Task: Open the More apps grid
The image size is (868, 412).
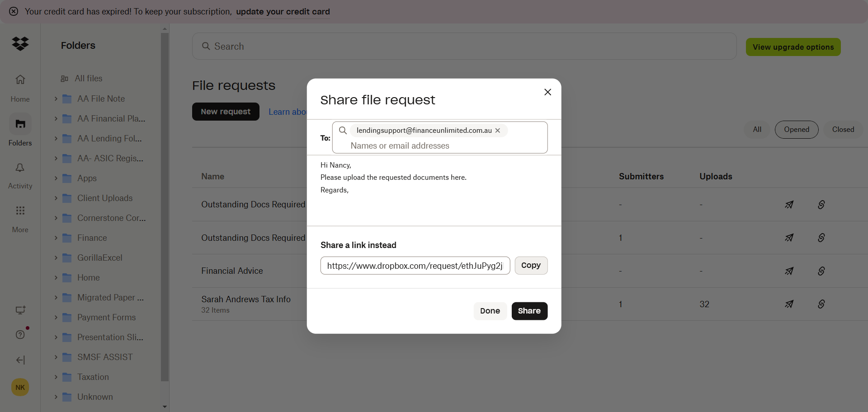Action: click(x=20, y=211)
